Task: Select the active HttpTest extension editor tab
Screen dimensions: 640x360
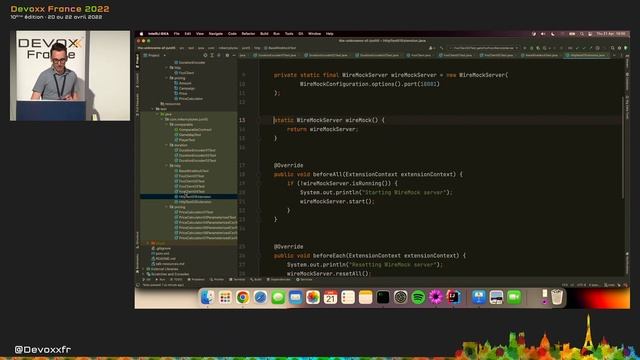Action: pos(587,55)
